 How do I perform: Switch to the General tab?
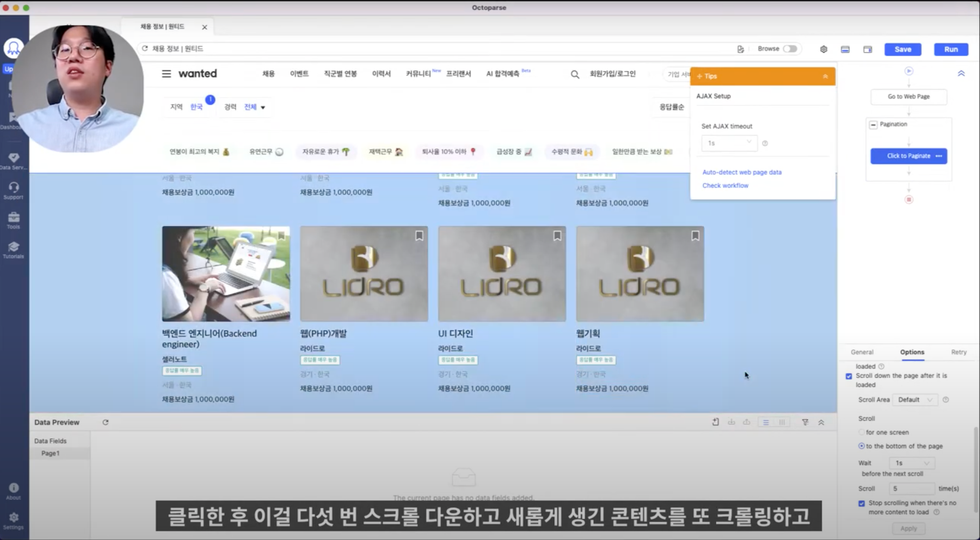pyautogui.click(x=862, y=352)
